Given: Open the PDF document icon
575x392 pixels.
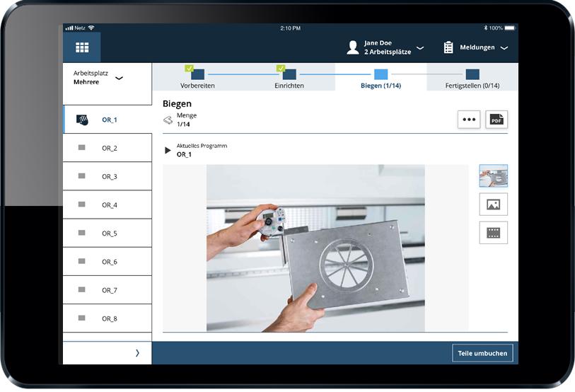Looking at the screenshot, I should [496, 120].
